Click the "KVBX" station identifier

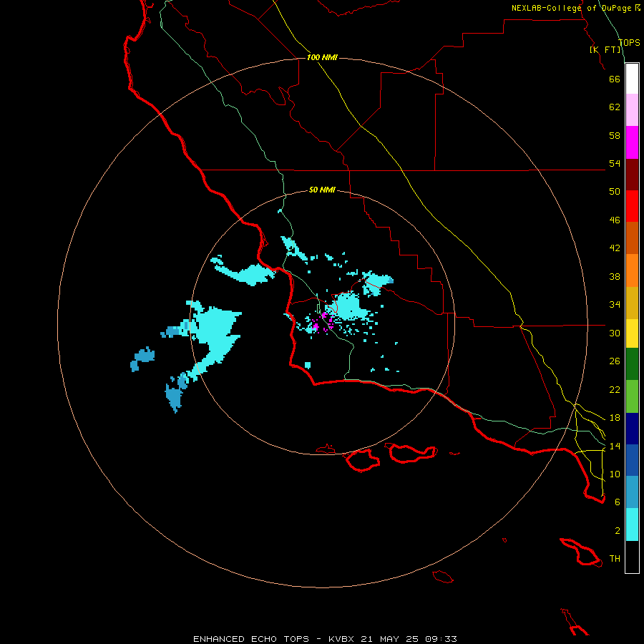point(343,639)
